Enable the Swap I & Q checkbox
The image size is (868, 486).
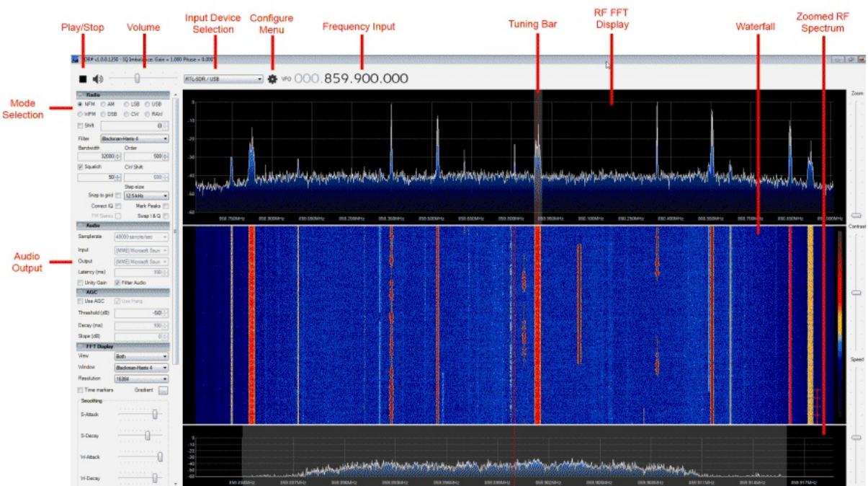pos(165,216)
